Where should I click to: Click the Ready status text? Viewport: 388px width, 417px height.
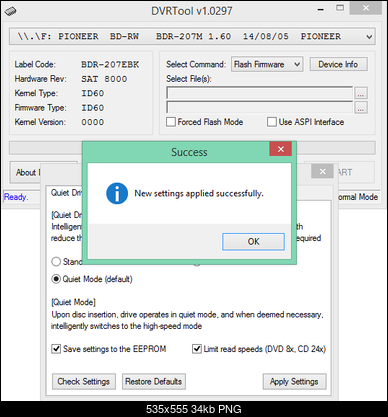[x=16, y=197]
